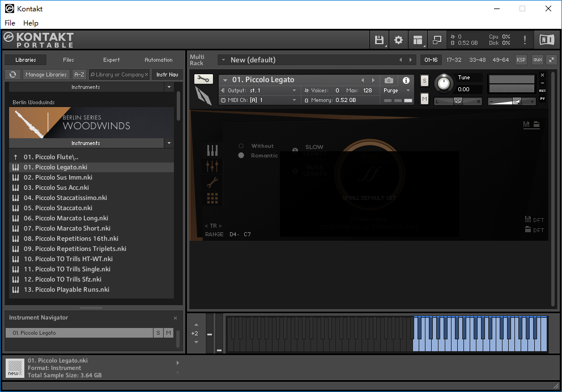Click the Berlin Series Woodwinds banner

pyautogui.click(x=91, y=122)
